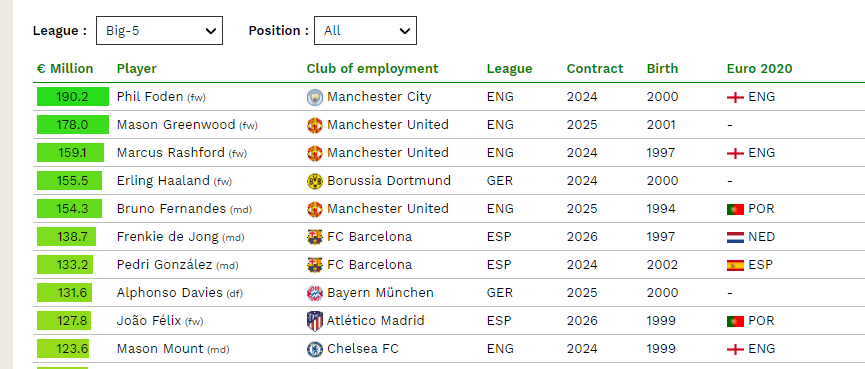Screen dimensions: 865x369
Task: Click the Atlético Madrid crest icon
Action: pyautogui.click(x=314, y=321)
